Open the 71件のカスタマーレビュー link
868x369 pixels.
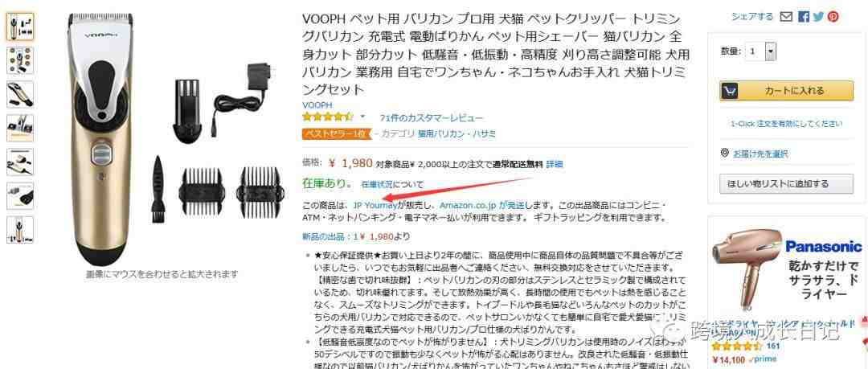point(431,118)
